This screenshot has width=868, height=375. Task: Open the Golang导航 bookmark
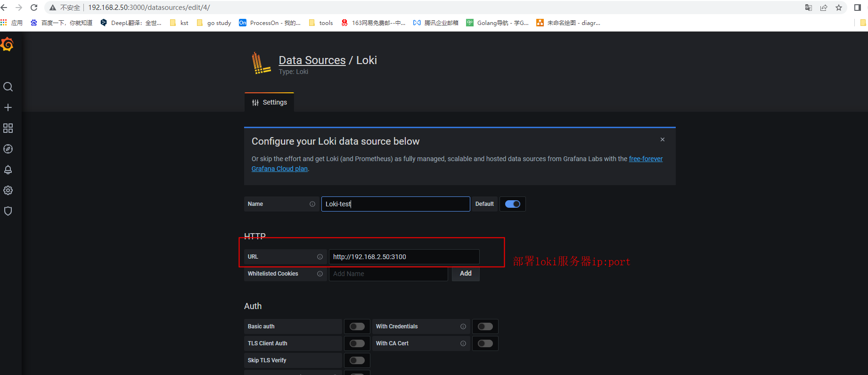pyautogui.click(x=498, y=23)
